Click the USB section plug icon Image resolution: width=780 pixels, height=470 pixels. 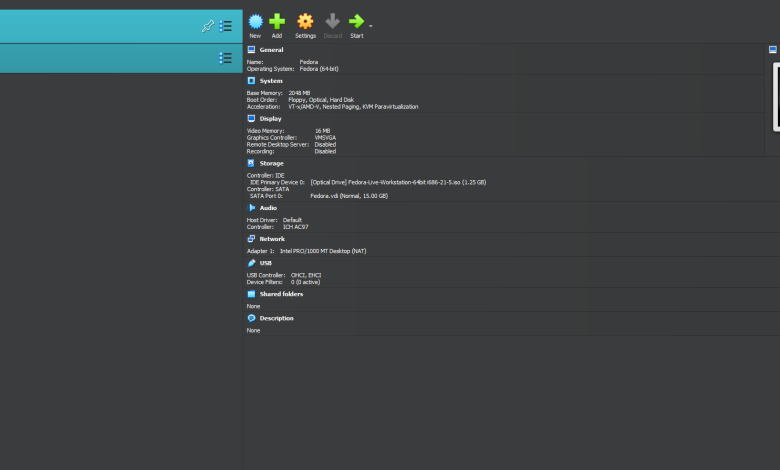(x=251, y=263)
